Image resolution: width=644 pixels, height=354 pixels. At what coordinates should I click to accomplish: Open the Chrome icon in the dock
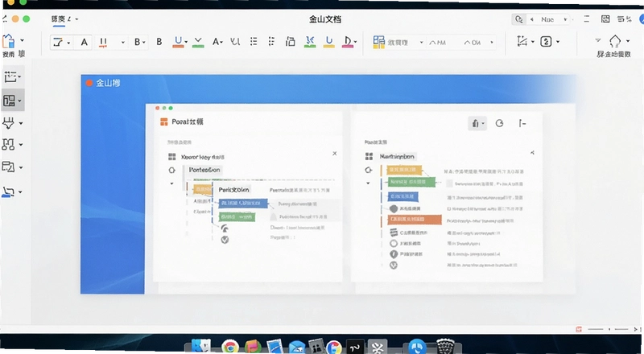coord(230,346)
